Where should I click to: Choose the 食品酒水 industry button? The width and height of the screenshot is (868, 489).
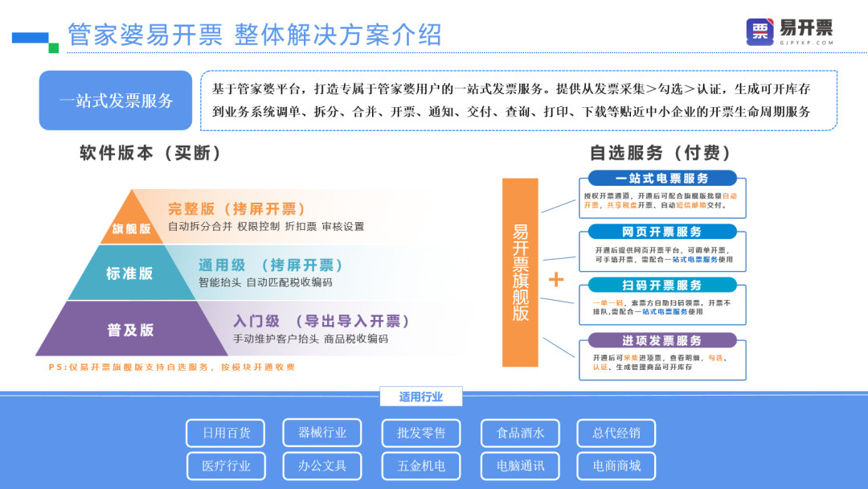tap(520, 433)
